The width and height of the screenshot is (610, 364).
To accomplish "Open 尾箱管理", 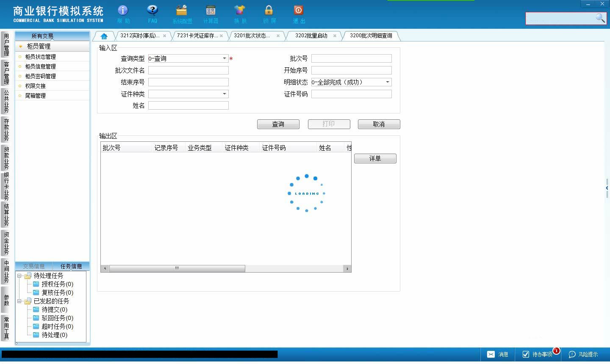I will tap(35, 96).
